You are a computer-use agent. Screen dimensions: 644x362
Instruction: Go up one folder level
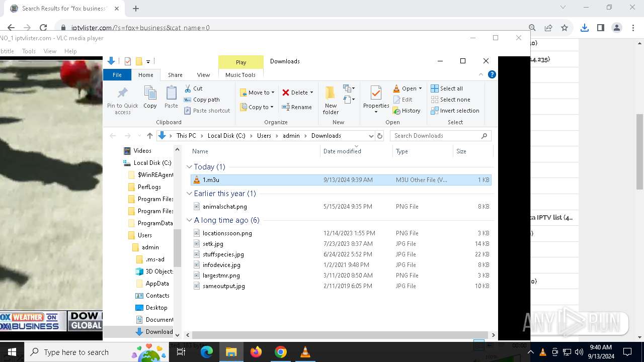(149, 136)
